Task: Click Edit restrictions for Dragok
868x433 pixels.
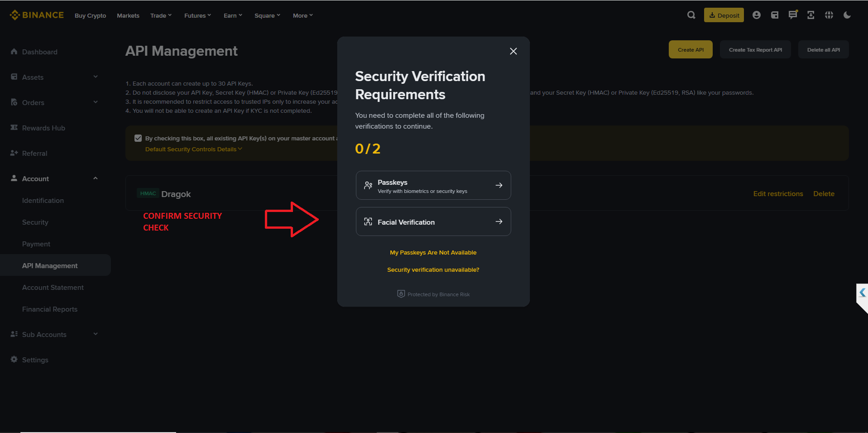Action: [x=778, y=193]
